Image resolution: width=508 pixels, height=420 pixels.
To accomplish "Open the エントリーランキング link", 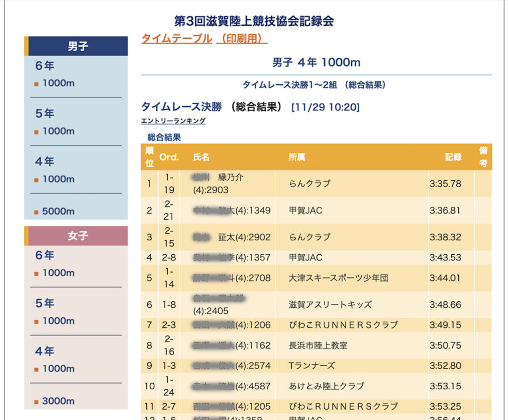I will 173,121.
